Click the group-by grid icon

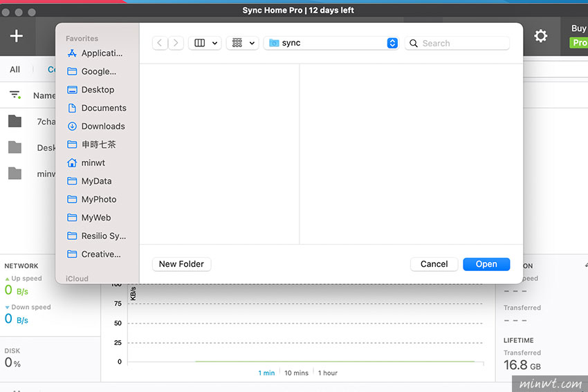[x=237, y=43]
